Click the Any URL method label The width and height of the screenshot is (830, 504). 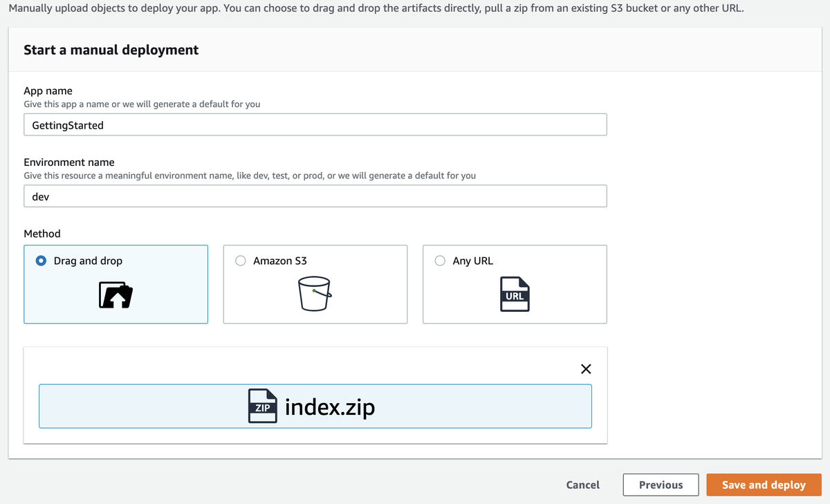pos(473,261)
